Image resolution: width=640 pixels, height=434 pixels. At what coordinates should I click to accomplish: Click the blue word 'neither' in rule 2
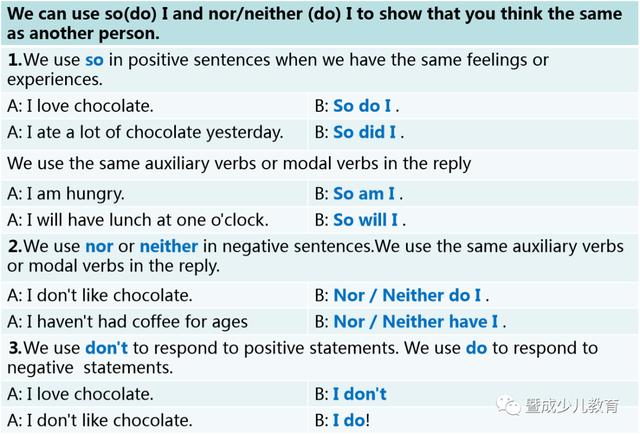coord(169,246)
